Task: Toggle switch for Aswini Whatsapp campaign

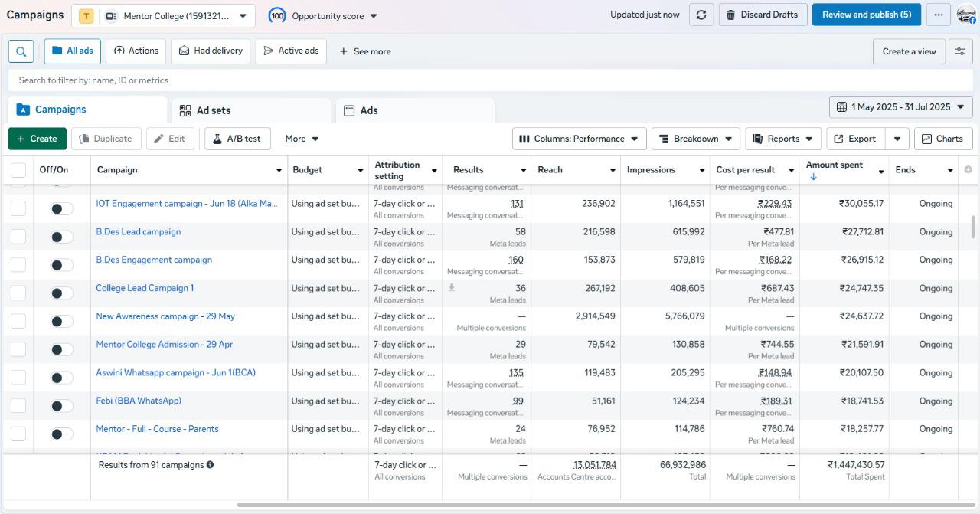Action: click(x=61, y=378)
